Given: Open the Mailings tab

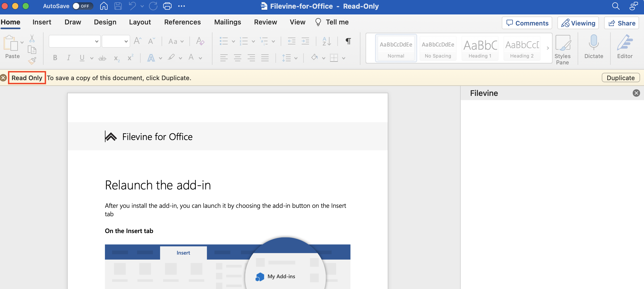Looking at the screenshot, I should point(227,22).
